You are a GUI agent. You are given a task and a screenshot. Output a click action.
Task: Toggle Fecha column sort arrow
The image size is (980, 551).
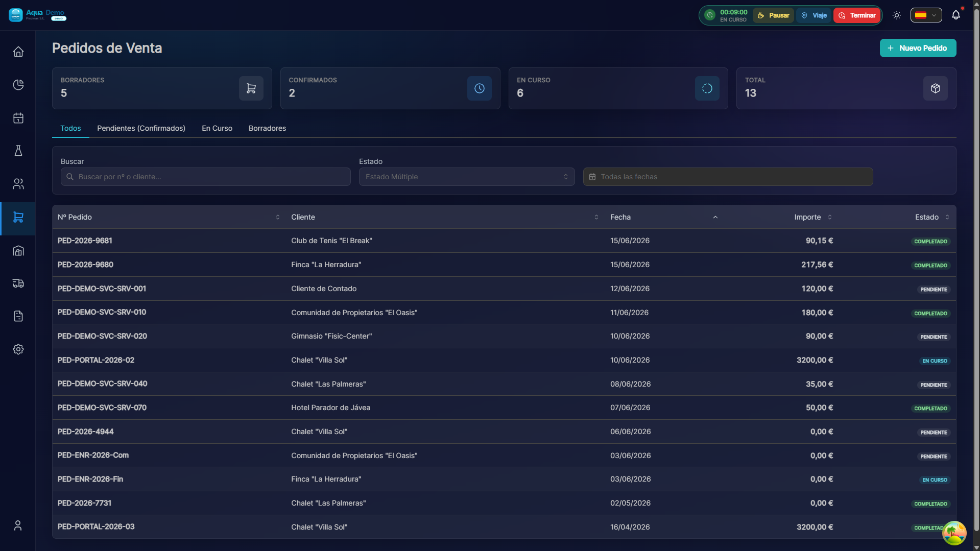(715, 217)
